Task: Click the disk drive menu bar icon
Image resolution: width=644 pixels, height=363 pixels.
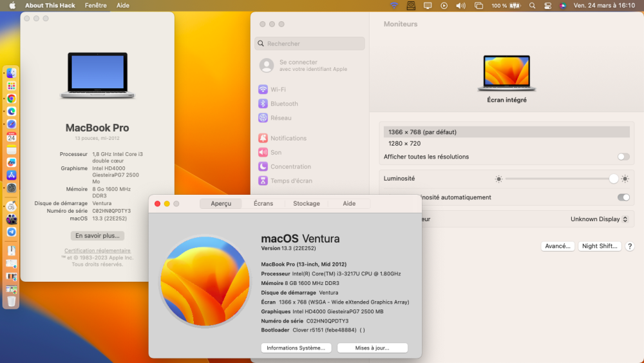Action: 411,5
